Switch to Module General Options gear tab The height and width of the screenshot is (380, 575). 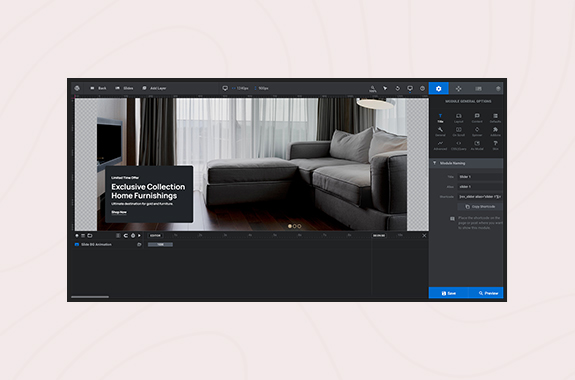pos(439,88)
